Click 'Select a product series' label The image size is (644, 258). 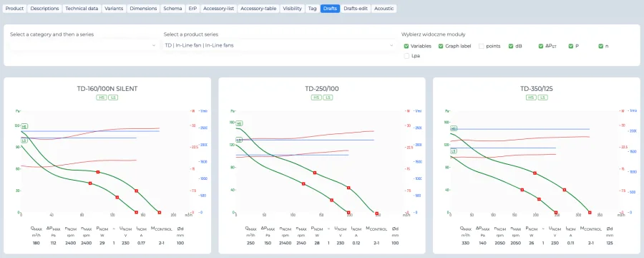click(191, 34)
